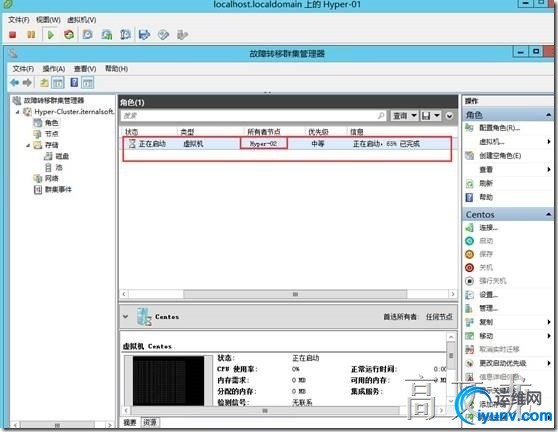
Task: Switch to the 摘要 tab
Action: (x=130, y=422)
